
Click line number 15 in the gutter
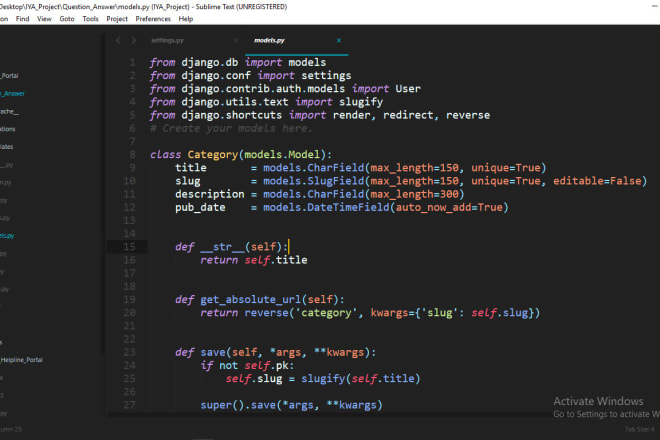129,247
